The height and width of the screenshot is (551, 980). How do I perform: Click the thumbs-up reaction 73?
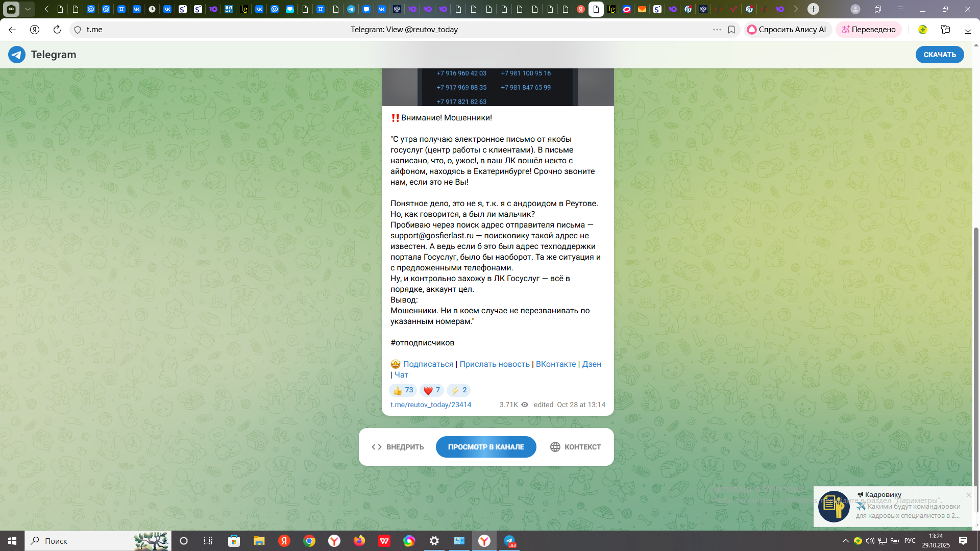[403, 390]
